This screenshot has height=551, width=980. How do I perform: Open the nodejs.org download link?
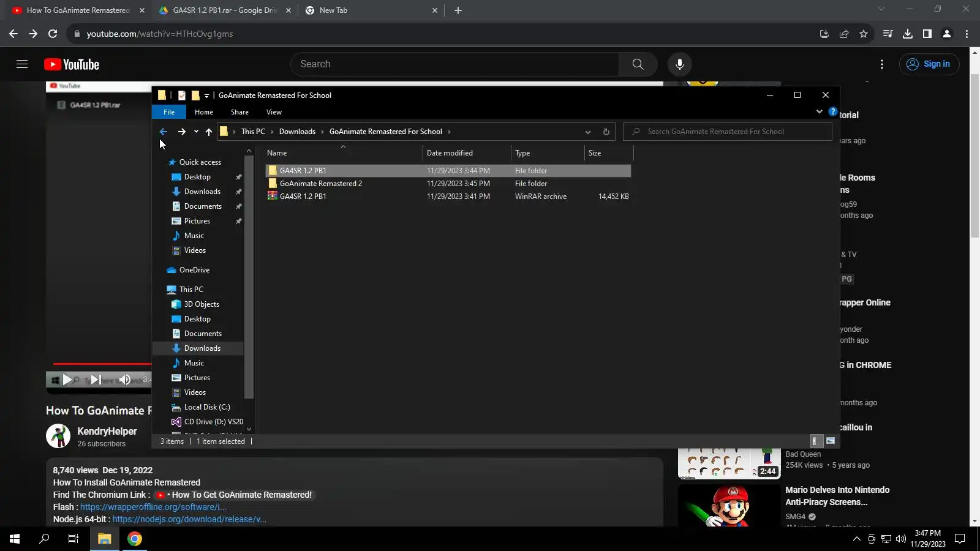pyautogui.click(x=189, y=519)
